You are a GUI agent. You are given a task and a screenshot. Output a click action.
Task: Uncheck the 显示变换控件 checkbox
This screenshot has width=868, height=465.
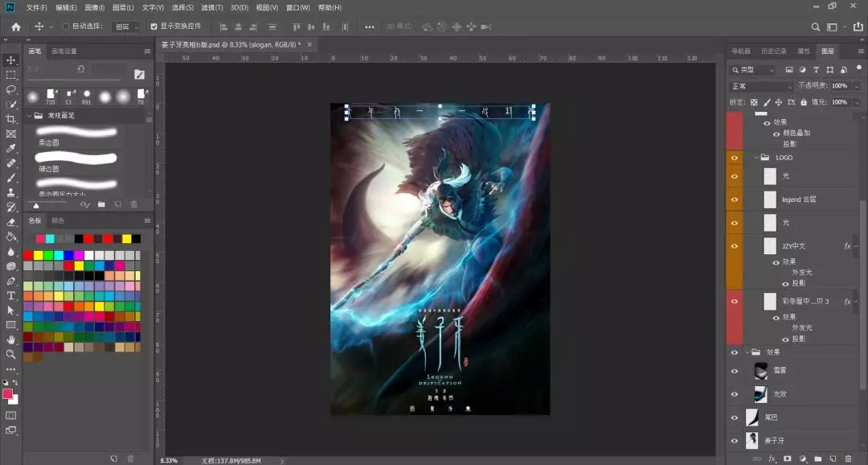click(x=153, y=27)
